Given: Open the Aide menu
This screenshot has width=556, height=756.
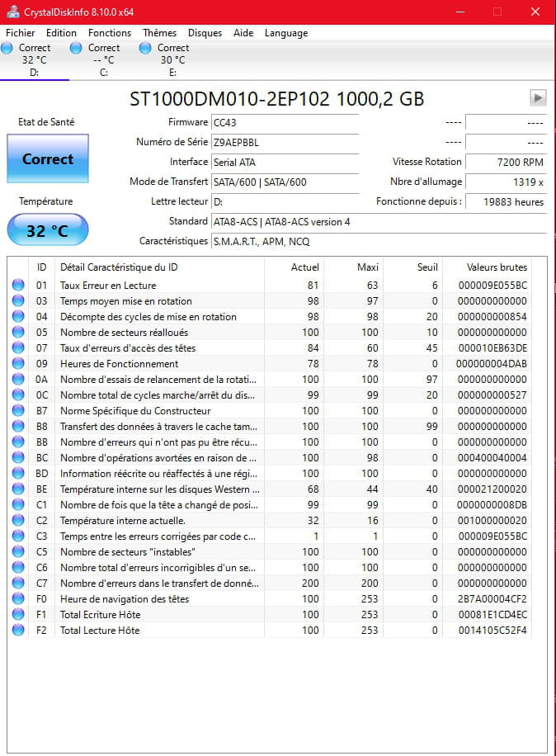Looking at the screenshot, I should pyautogui.click(x=243, y=33).
